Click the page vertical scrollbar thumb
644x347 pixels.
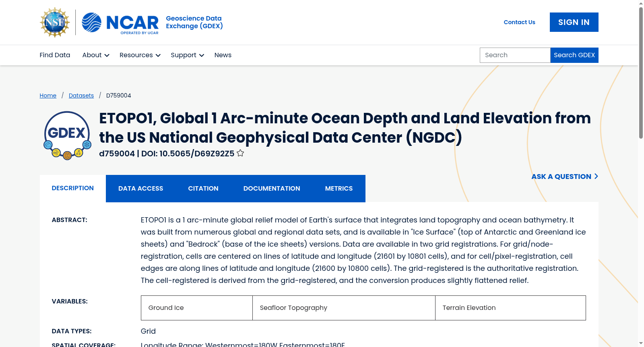pos(641,73)
